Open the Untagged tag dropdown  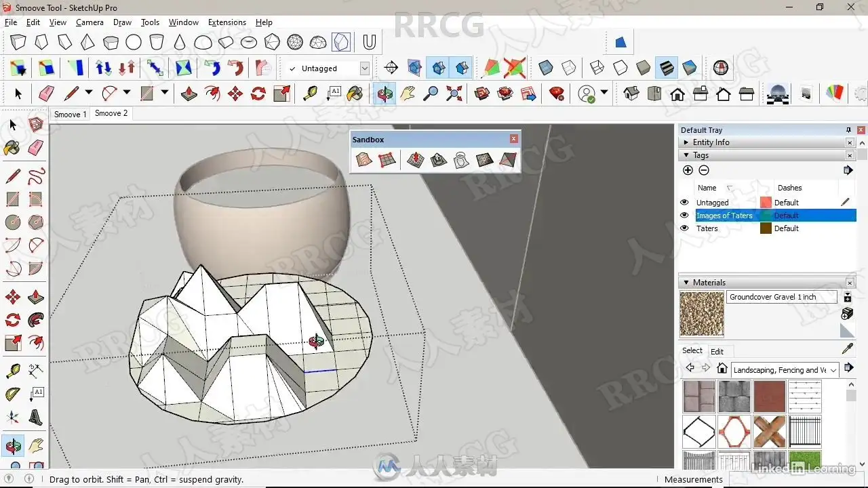click(x=364, y=68)
